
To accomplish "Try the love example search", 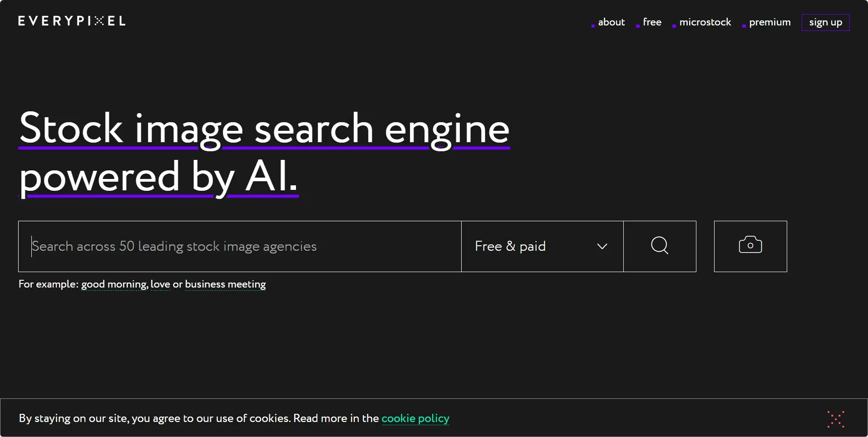I will click(x=160, y=284).
